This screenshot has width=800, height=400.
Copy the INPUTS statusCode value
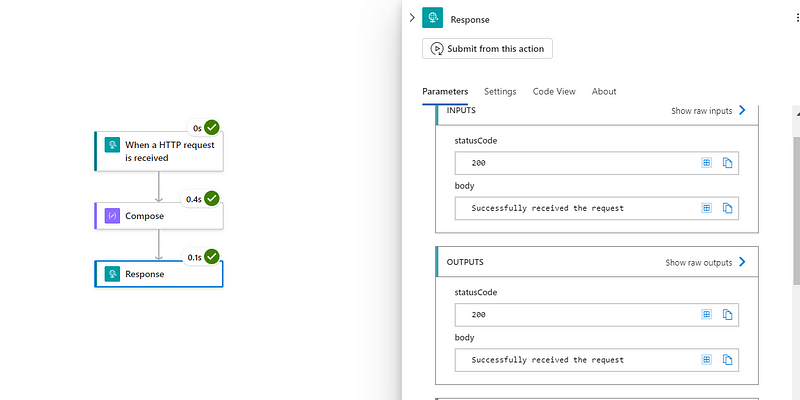coord(728,163)
